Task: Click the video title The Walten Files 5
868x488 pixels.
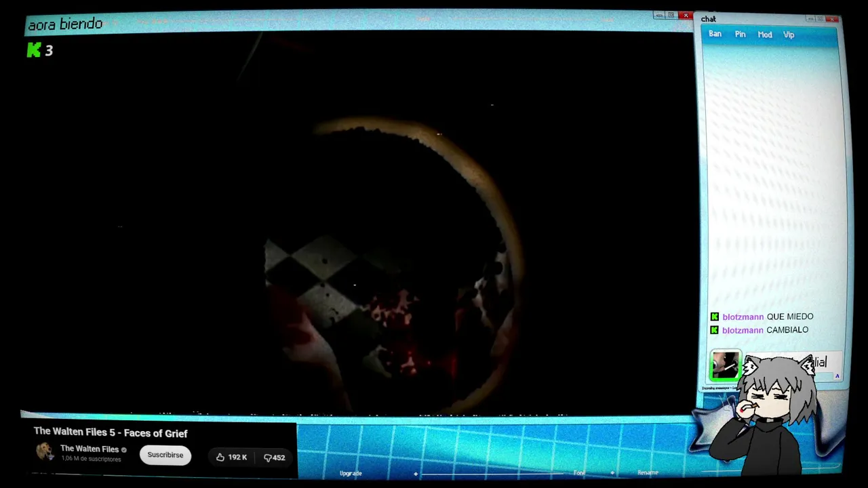Action: click(x=111, y=432)
